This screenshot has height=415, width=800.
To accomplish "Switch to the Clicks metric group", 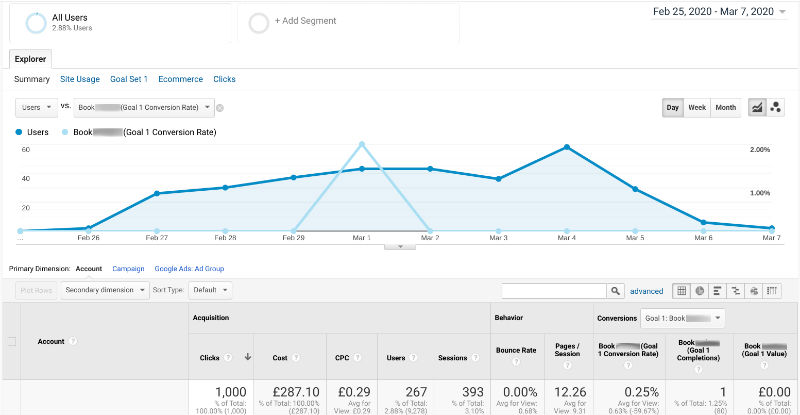I will pyautogui.click(x=224, y=79).
